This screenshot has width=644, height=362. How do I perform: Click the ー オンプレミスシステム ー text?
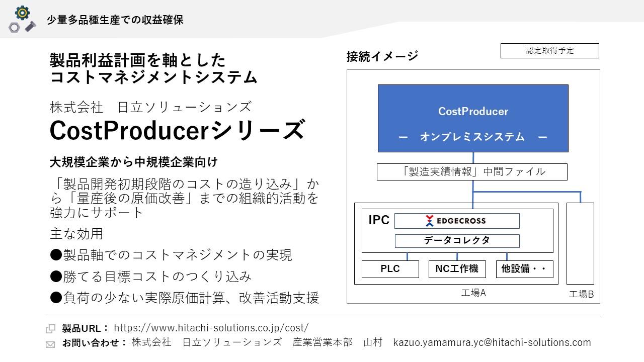point(472,137)
